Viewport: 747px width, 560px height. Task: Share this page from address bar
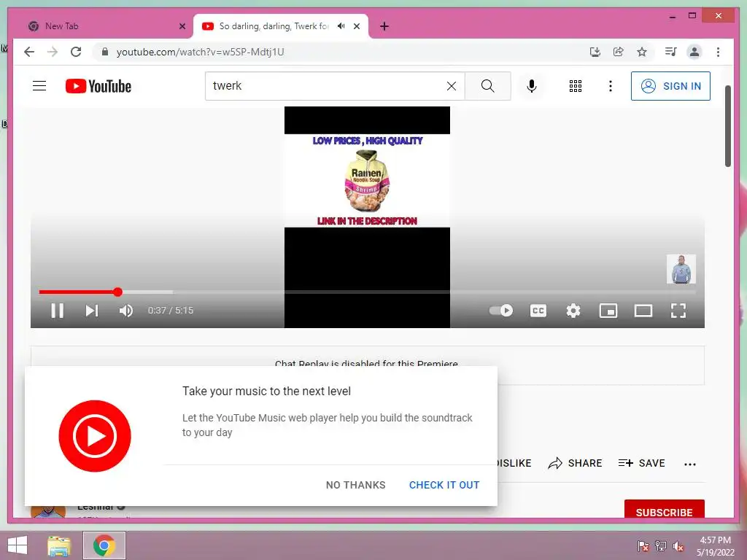[x=619, y=52]
